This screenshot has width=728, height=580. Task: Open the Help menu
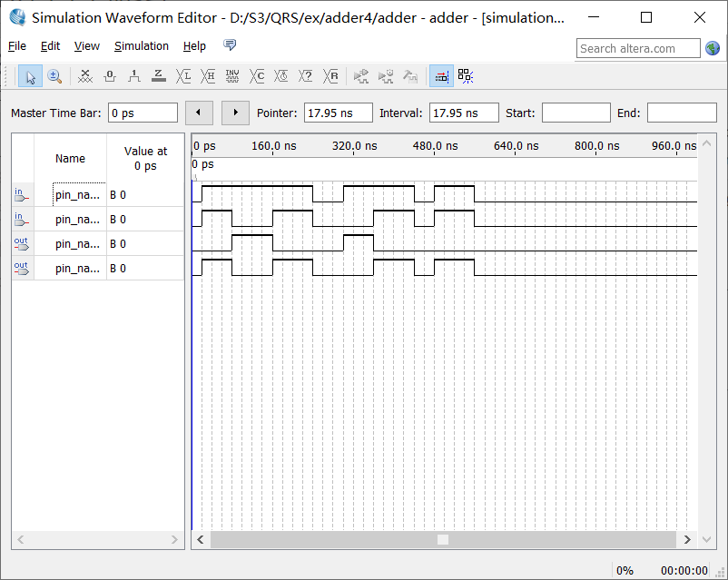pos(194,46)
